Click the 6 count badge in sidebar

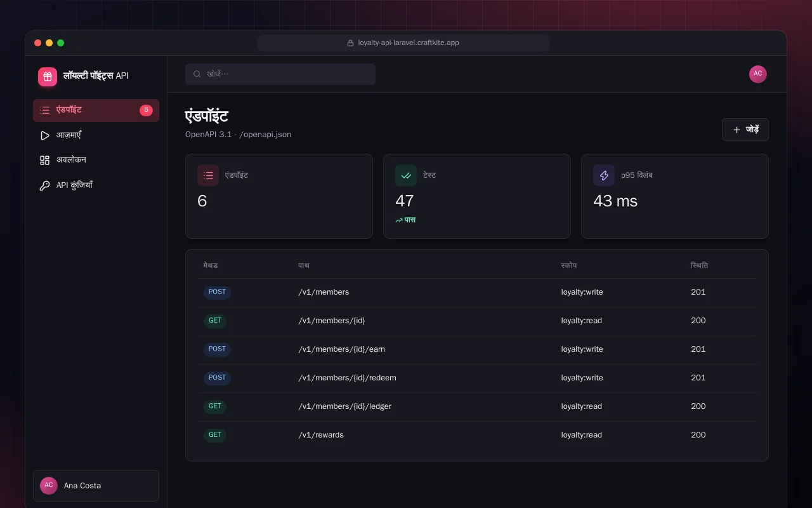point(146,110)
